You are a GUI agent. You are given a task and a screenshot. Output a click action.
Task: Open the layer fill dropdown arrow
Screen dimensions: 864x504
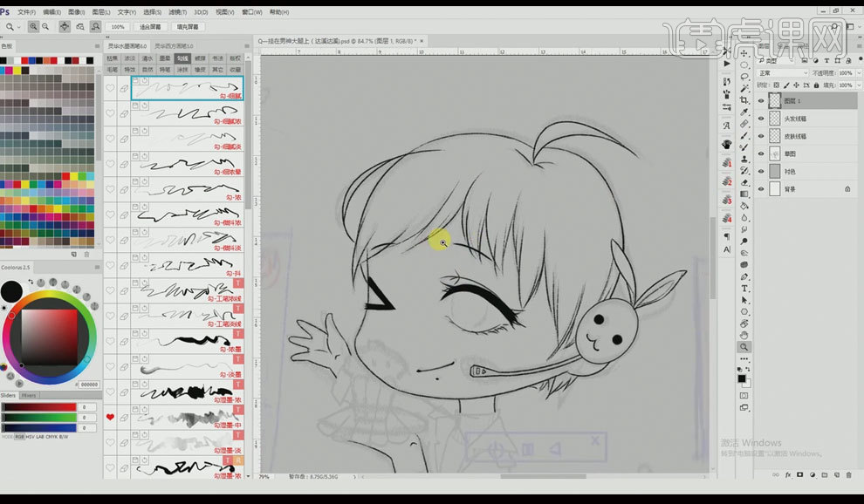click(859, 85)
